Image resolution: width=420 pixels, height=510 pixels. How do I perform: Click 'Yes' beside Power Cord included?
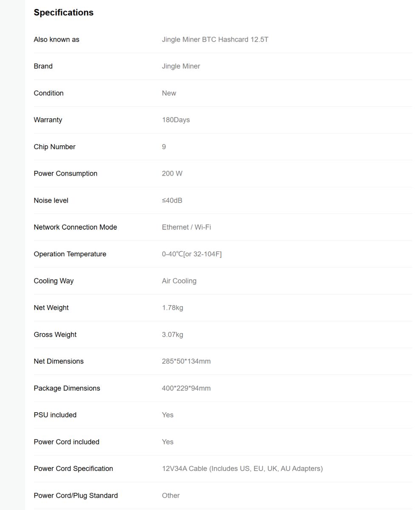coord(167,442)
